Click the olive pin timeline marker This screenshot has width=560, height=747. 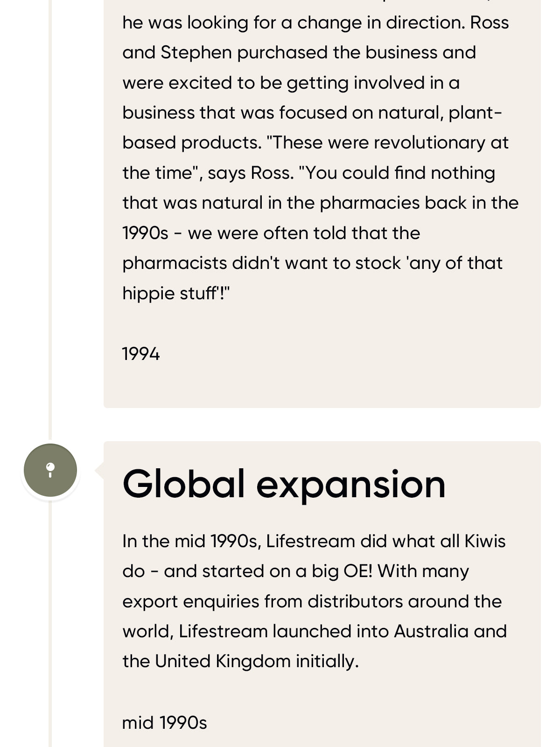coord(50,470)
